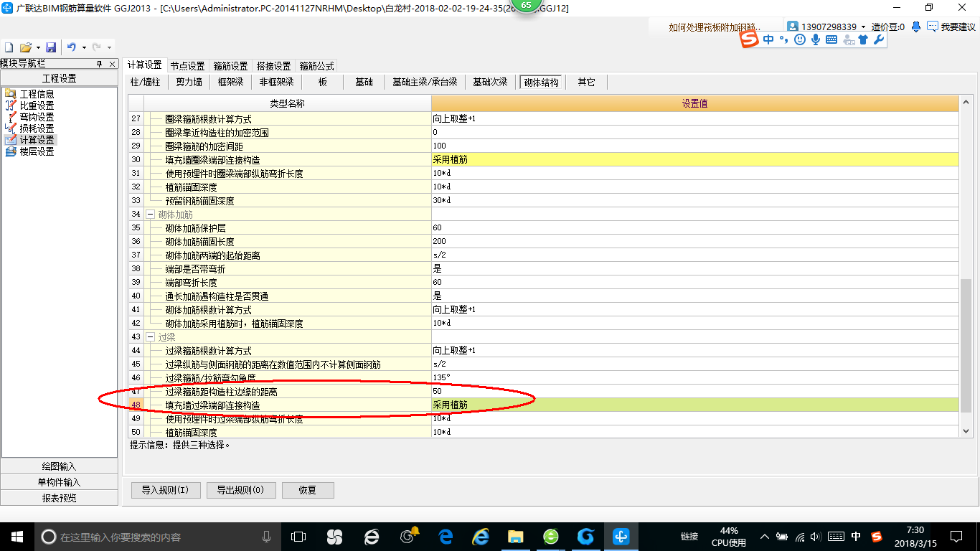Open the Redo history dropdown arrow

coord(108,47)
